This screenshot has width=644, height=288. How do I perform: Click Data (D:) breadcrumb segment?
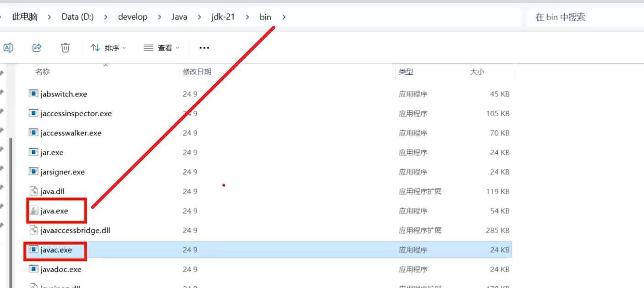77,17
